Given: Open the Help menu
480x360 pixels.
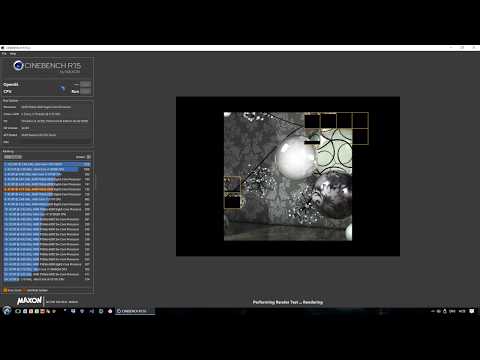Looking at the screenshot, I should tap(13, 54).
